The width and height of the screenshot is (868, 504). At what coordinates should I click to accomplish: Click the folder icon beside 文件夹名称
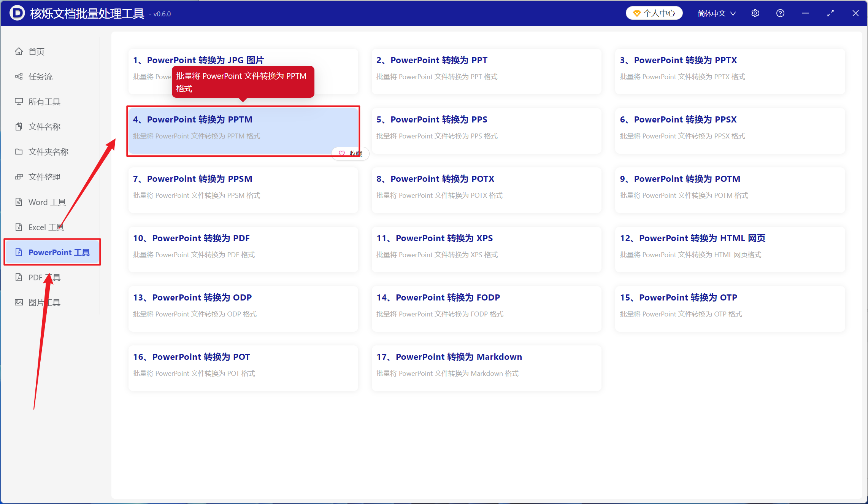tap(19, 152)
